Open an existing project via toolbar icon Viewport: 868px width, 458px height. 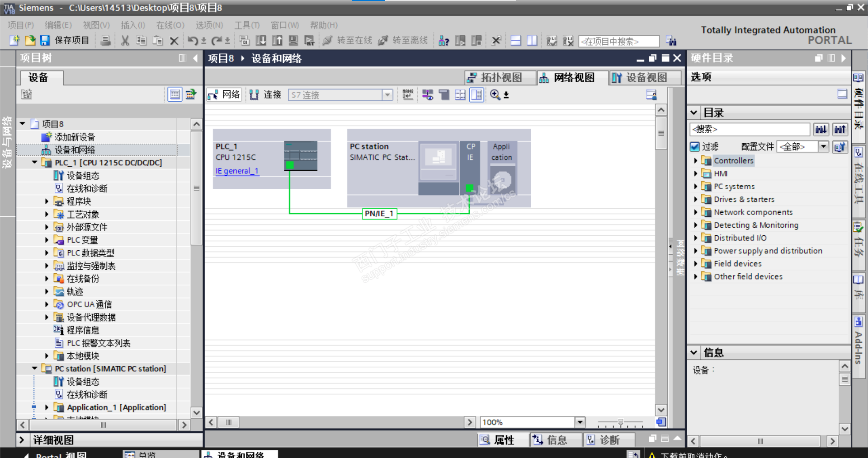point(30,41)
